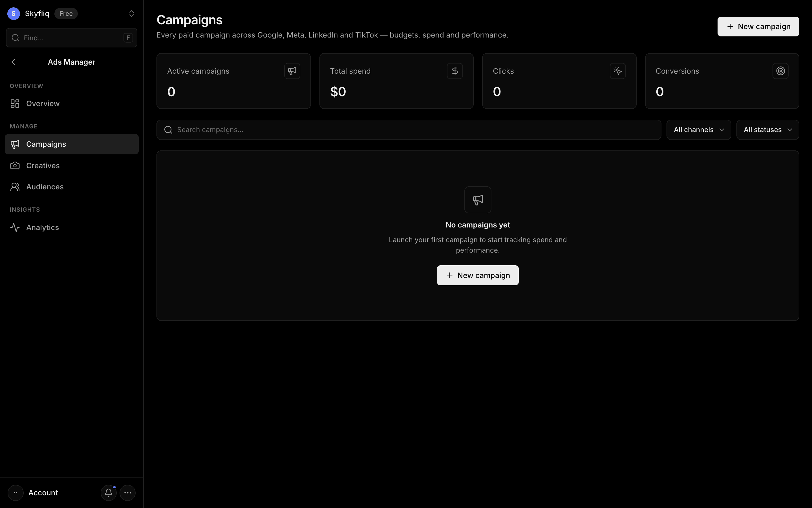Navigate to Audiences
The image size is (812, 508).
click(x=71, y=187)
